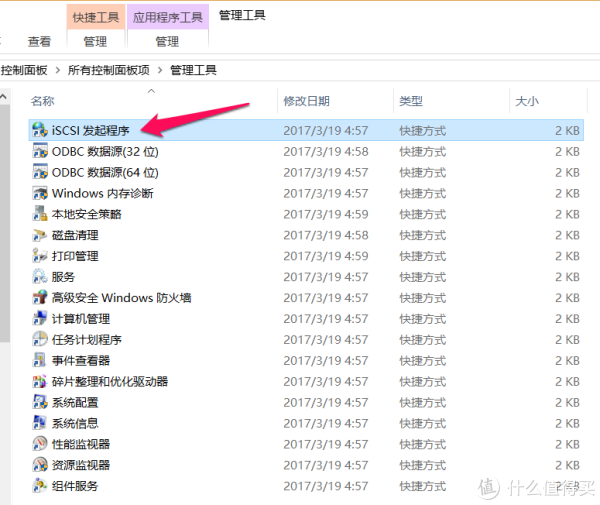Click 类型 column header
600x505 pixels.
click(411, 101)
